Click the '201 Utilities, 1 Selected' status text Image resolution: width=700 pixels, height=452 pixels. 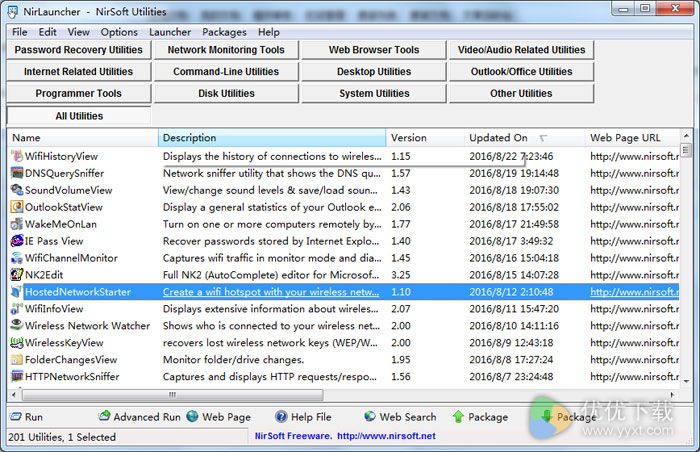coord(62,437)
